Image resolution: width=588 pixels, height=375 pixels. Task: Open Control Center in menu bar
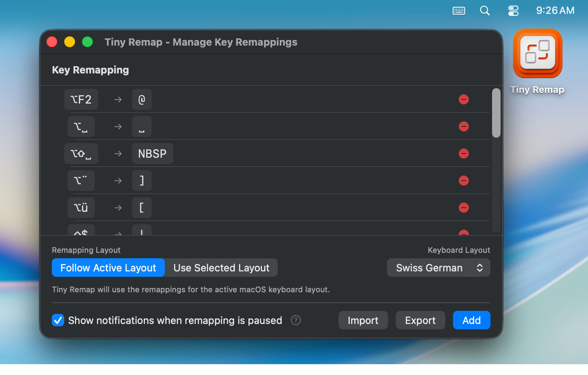tap(513, 10)
